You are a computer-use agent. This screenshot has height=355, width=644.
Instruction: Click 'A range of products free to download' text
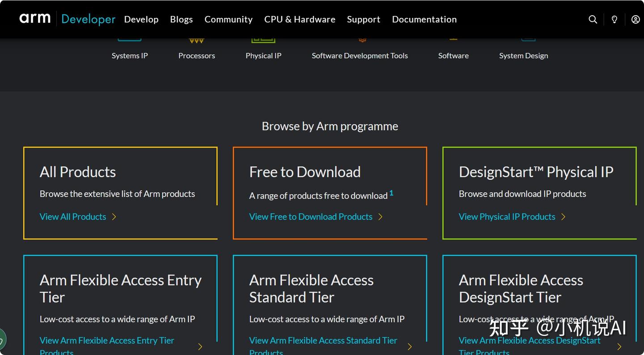pyautogui.click(x=318, y=195)
